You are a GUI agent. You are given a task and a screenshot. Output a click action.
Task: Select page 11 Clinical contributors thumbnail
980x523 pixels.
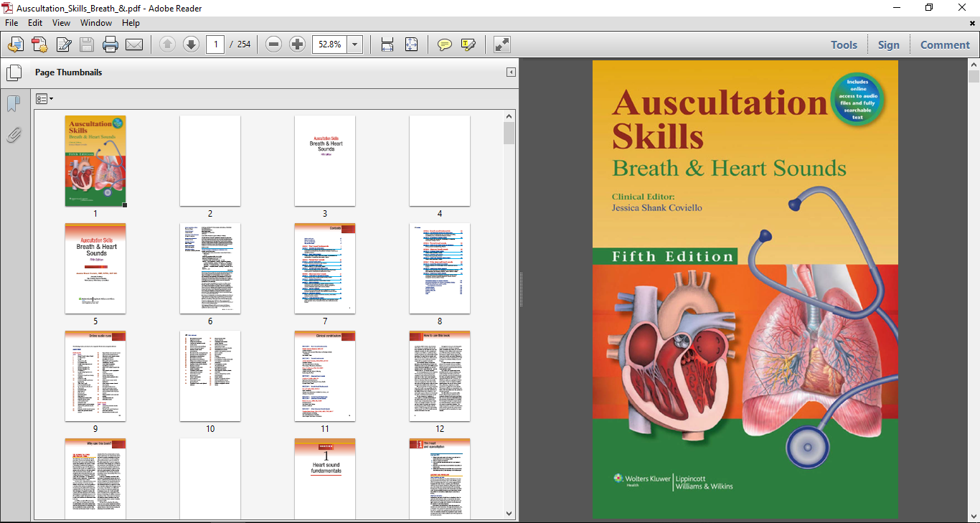[325, 376]
